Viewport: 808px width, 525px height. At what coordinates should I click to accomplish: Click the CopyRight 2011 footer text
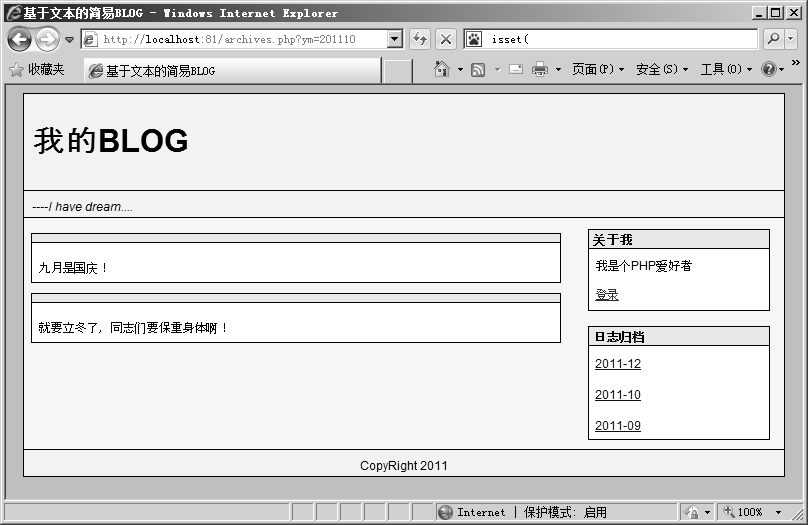pos(403,466)
